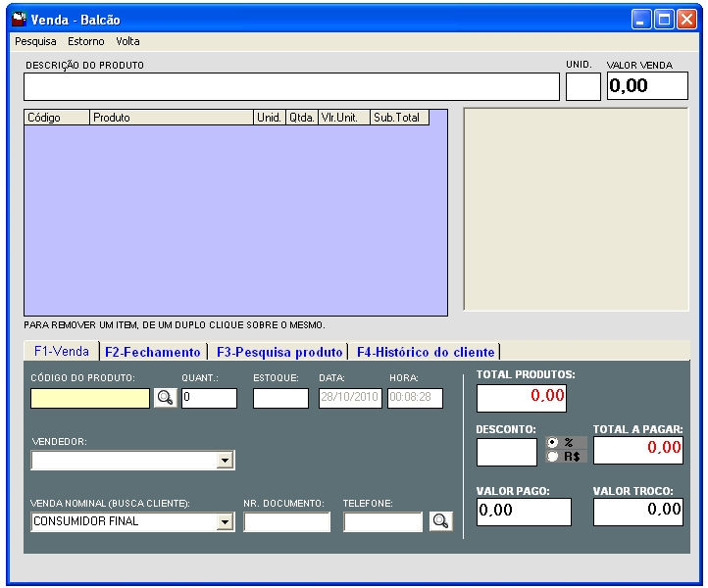The image size is (708, 588).
Task: Click the Volta menu item
Action: (127, 41)
